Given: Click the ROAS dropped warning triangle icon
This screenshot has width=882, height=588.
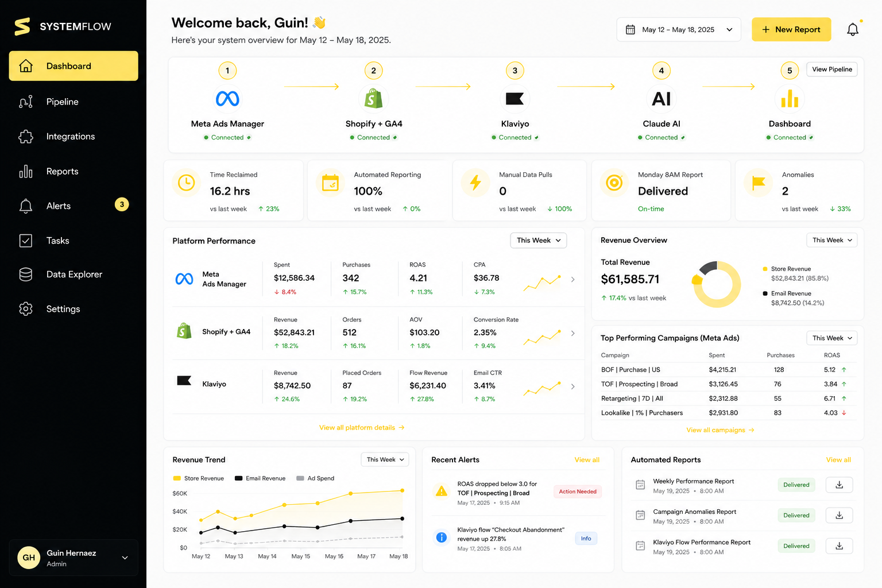Looking at the screenshot, I should 442,492.
